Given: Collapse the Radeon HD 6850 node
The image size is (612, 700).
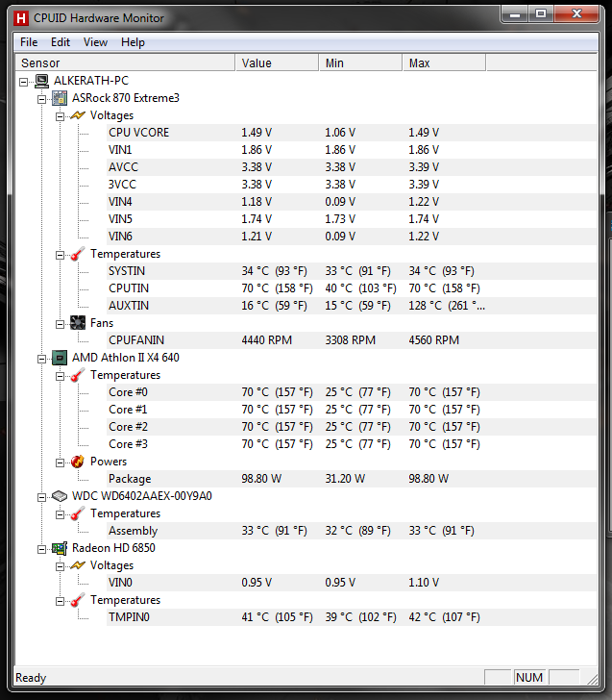Looking at the screenshot, I should pyautogui.click(x=41, y=549).
